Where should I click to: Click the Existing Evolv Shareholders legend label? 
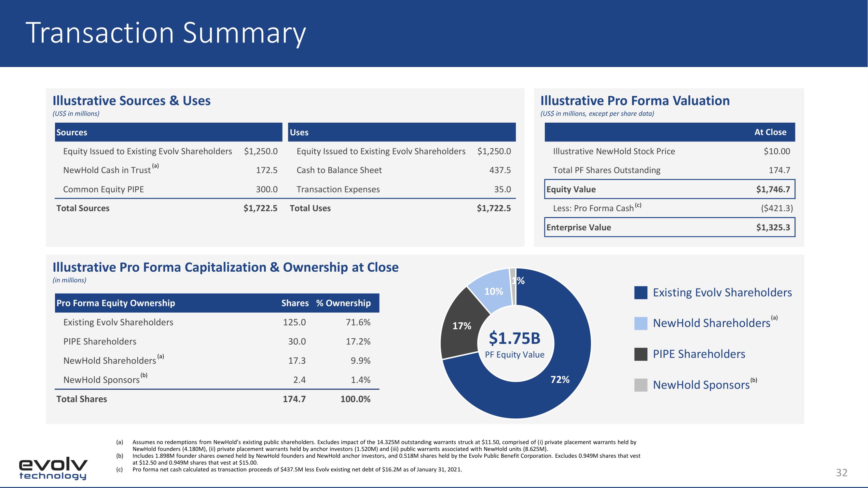pos(723,292)
